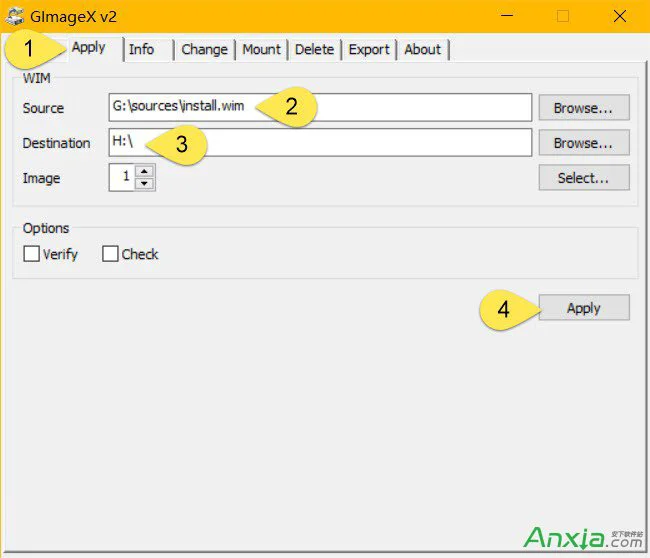This screenshot has width=650, height=558.
Task: Browse for the Destination folder
Action: 584,143
